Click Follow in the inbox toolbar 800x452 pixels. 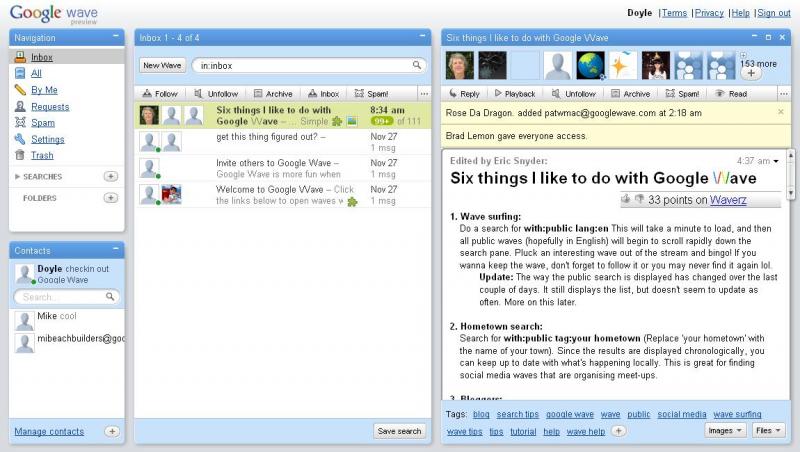tap(160, 94)
